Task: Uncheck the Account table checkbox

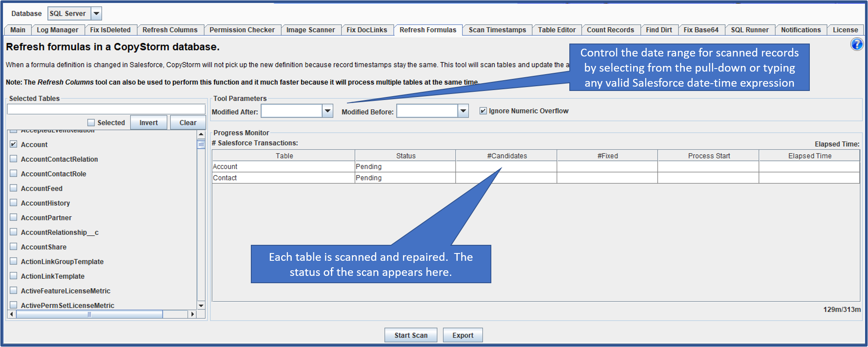Action: click(x=13, y=144)
